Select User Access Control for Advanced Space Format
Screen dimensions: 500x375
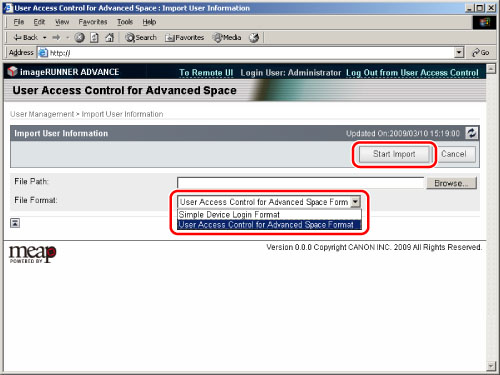269,225
